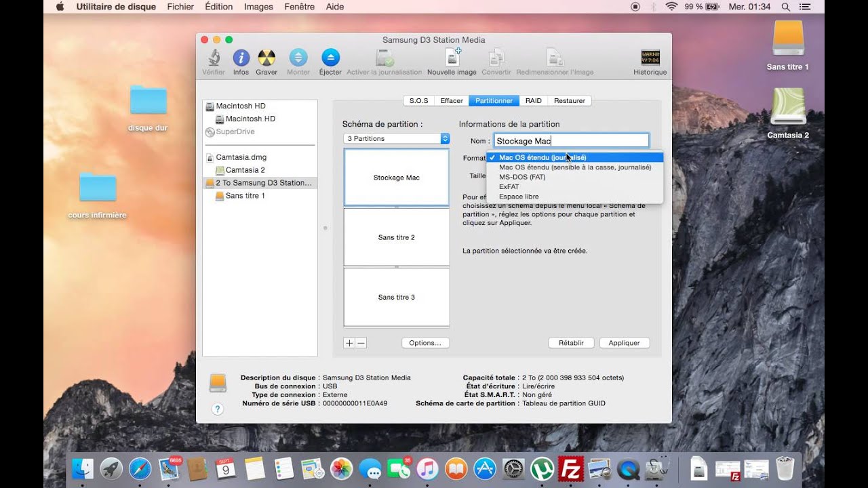Open Infos for the selected disk

(x=241, y=58)
